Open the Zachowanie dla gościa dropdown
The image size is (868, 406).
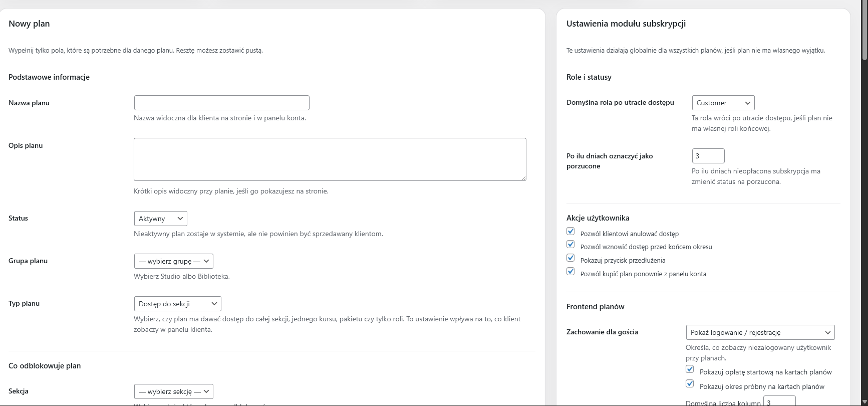coord(760,332)
